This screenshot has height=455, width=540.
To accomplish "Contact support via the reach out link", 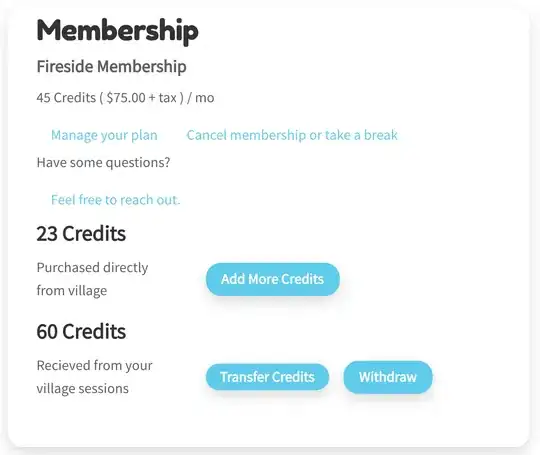I will (x=115, y=200).
